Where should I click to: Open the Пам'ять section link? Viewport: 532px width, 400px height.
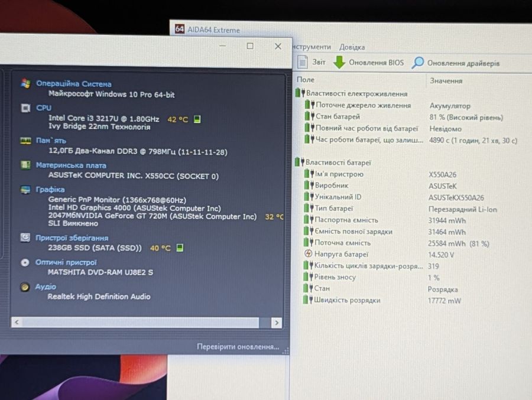pyautogui.click(x=51, y=141)
